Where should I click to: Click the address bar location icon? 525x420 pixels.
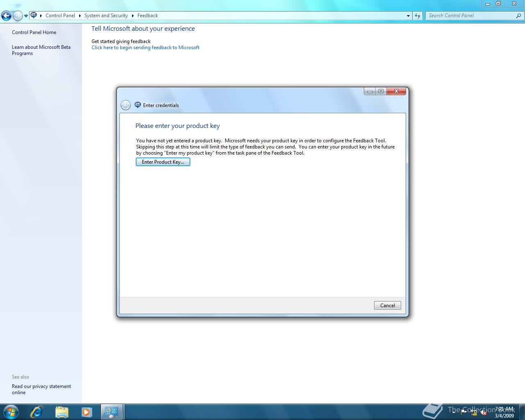(x=34, y=16)
